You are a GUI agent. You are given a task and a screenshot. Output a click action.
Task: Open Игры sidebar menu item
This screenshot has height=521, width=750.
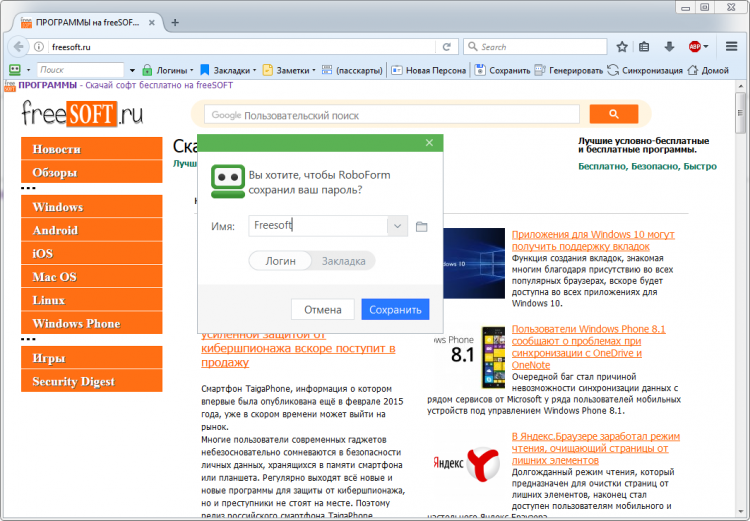point(92,357)
